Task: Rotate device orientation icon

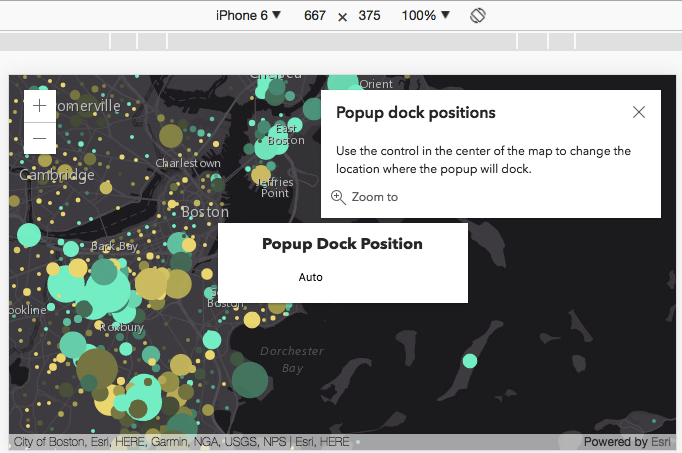Action: pos(478,16)
